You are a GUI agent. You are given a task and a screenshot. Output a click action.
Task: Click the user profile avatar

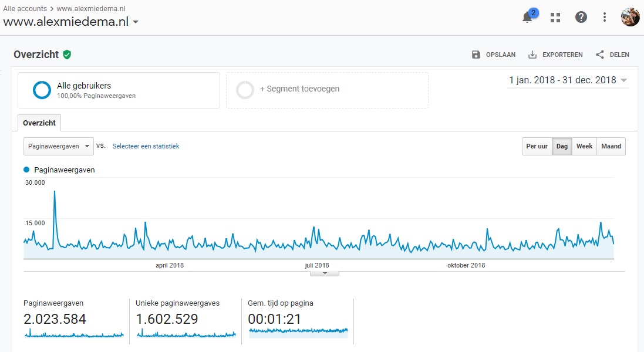pyautogui.click(x=630, y=17)
